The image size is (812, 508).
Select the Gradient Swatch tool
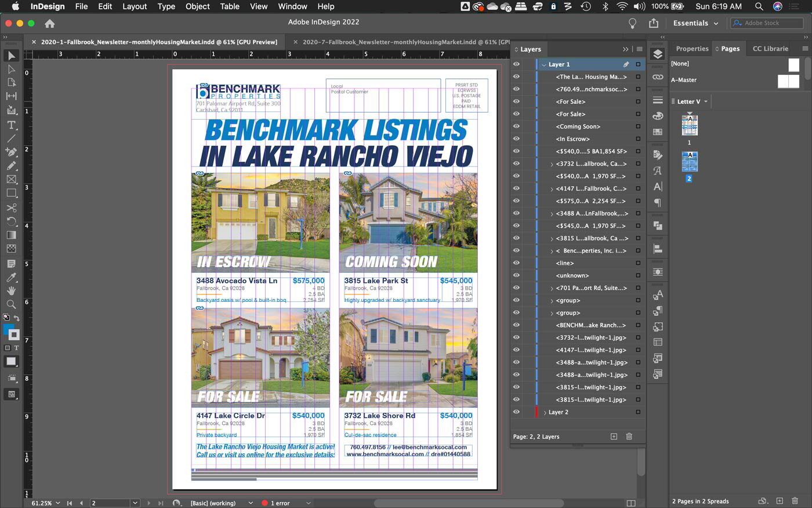[11, 235]
